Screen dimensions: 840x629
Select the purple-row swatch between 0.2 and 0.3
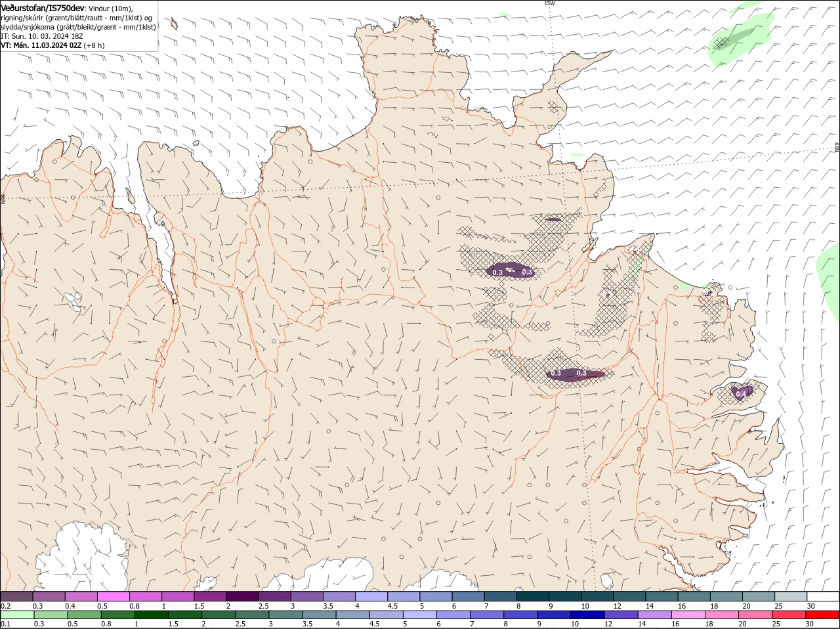(16, 596)
